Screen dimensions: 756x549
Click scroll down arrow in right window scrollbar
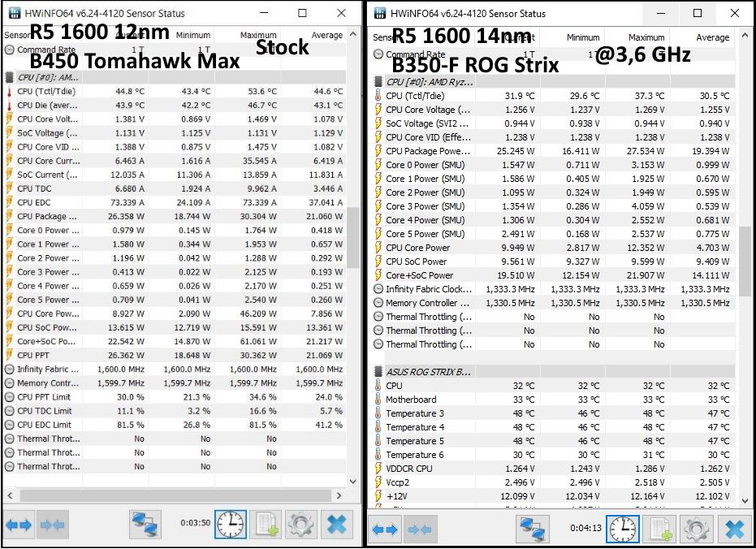pos(745,501)
